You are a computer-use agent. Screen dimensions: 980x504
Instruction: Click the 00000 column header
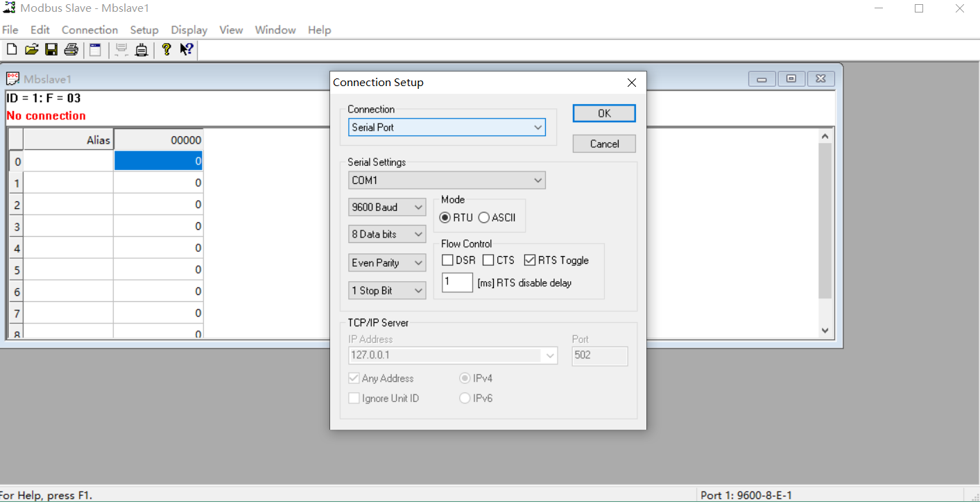point(158,140)
